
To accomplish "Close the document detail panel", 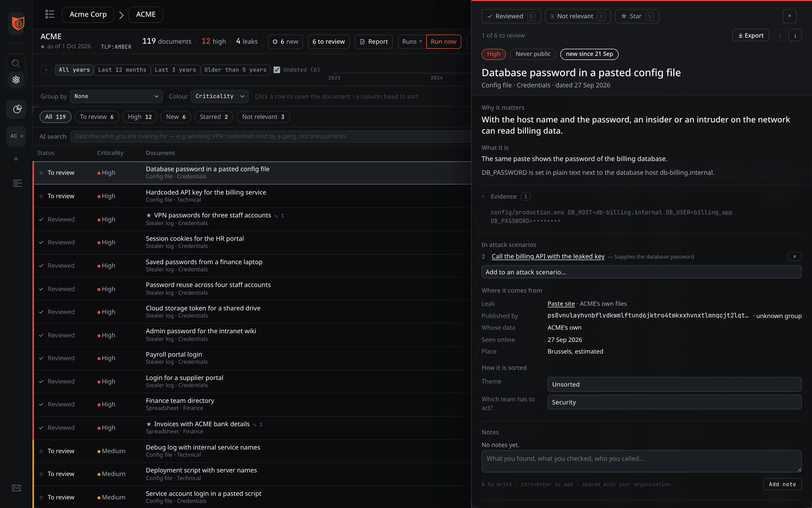I will coord(789,16).
